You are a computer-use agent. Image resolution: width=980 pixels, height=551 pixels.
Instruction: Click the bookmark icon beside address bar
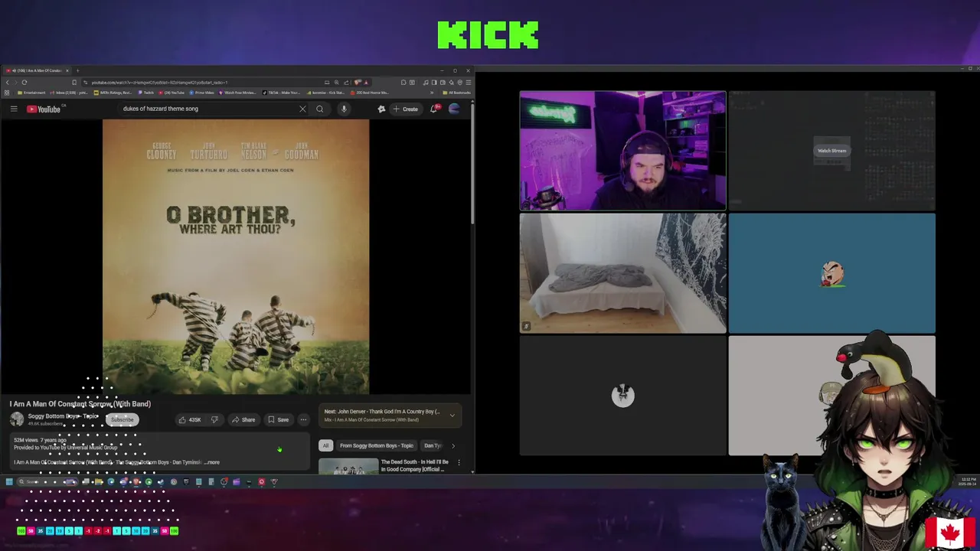click(74, 82)
